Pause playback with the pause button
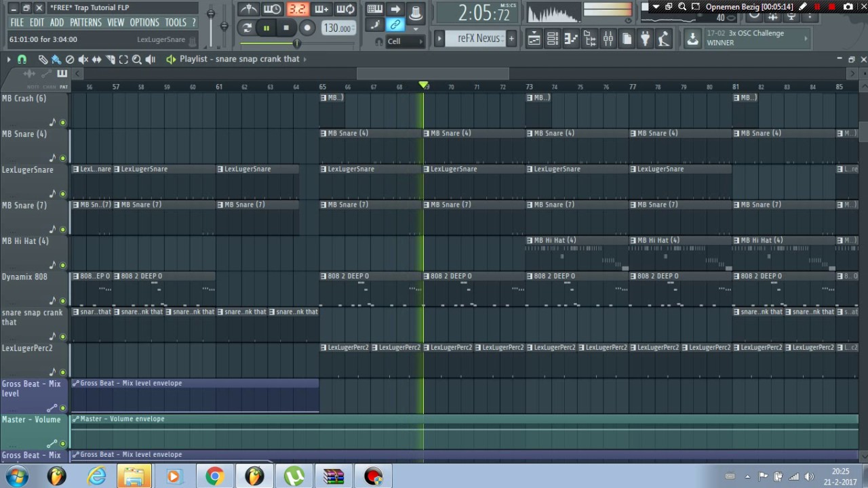Image resolution: width=868 pixels, height=488 pixels. pyautogui.click(x=267, y=28)
